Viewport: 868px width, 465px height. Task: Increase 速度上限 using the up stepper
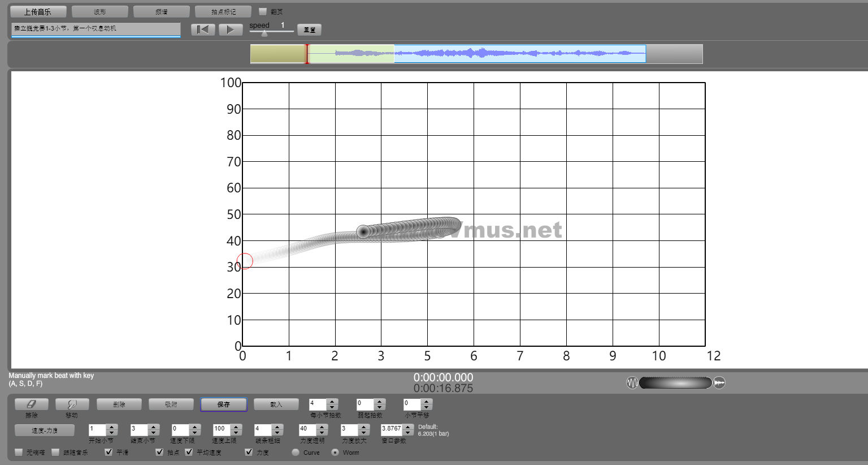point(236,427)
